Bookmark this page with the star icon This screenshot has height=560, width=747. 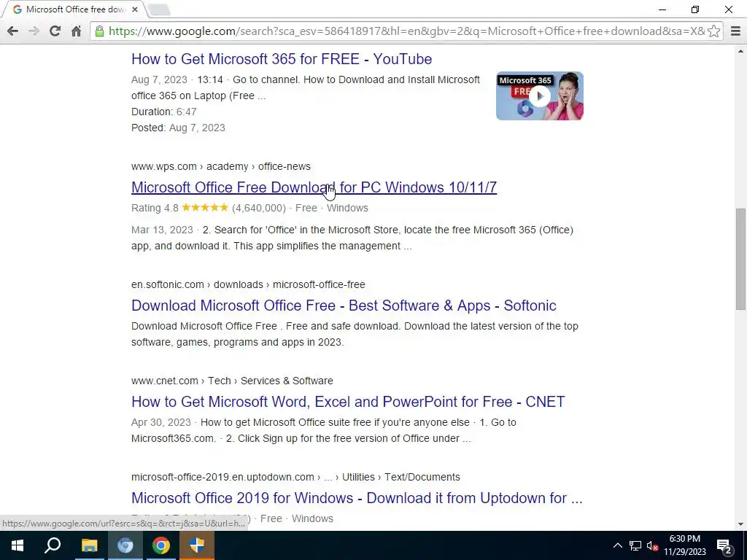(x=713, y=31)
